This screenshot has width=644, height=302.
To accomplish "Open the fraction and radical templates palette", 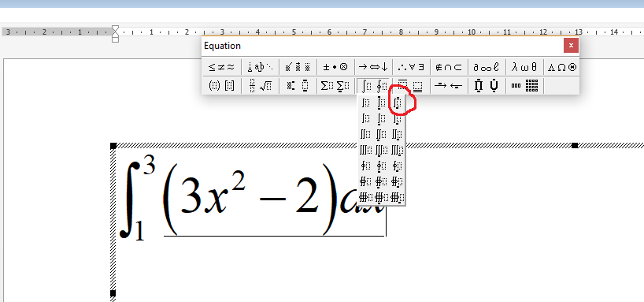I will point(260,86).
